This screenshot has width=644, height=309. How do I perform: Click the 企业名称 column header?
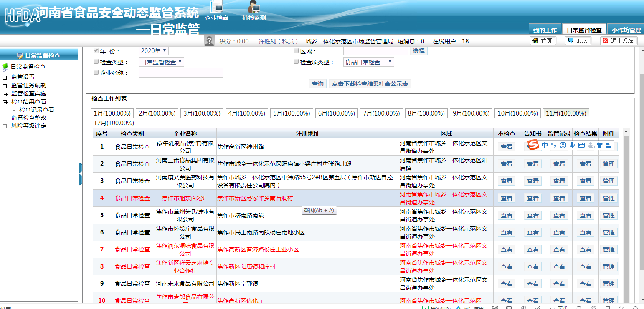[x=185, y=133]
